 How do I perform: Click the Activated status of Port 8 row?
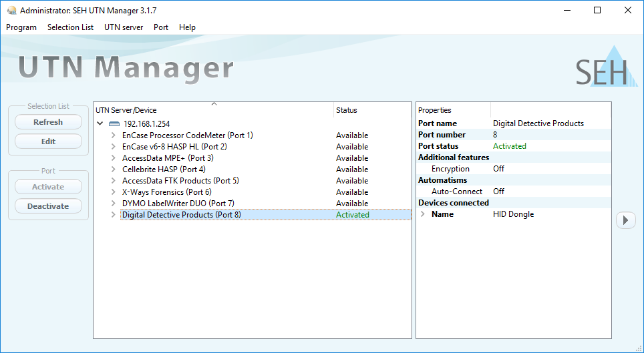[352, 215]
